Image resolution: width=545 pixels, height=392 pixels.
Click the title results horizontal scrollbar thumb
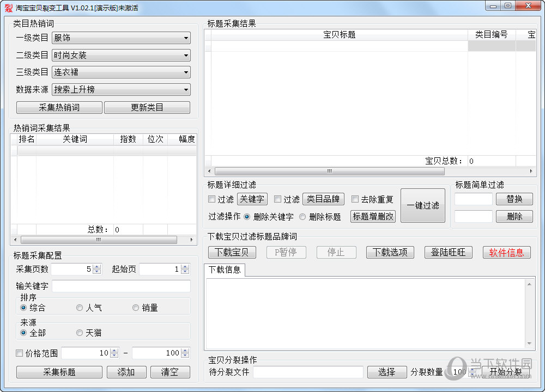tap(330, 171)
